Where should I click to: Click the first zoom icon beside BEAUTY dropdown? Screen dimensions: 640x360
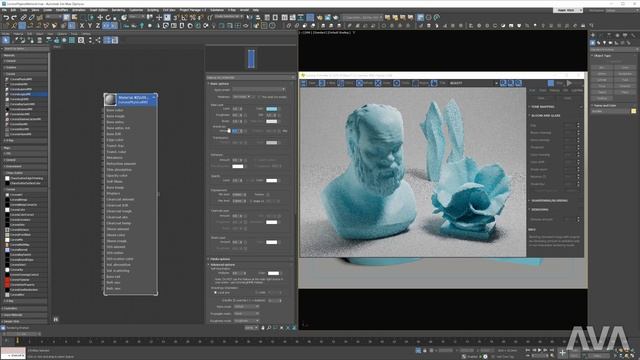point(503,83)
